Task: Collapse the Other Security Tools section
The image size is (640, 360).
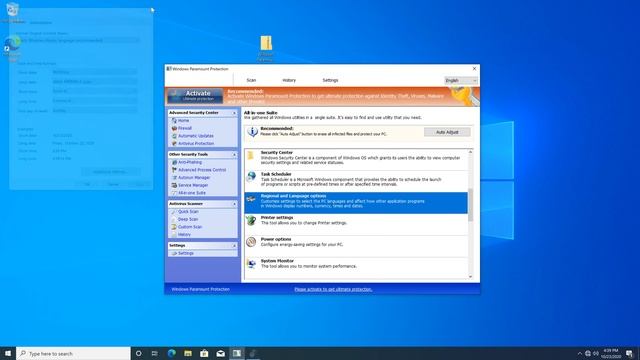Action: coord(234,155)
